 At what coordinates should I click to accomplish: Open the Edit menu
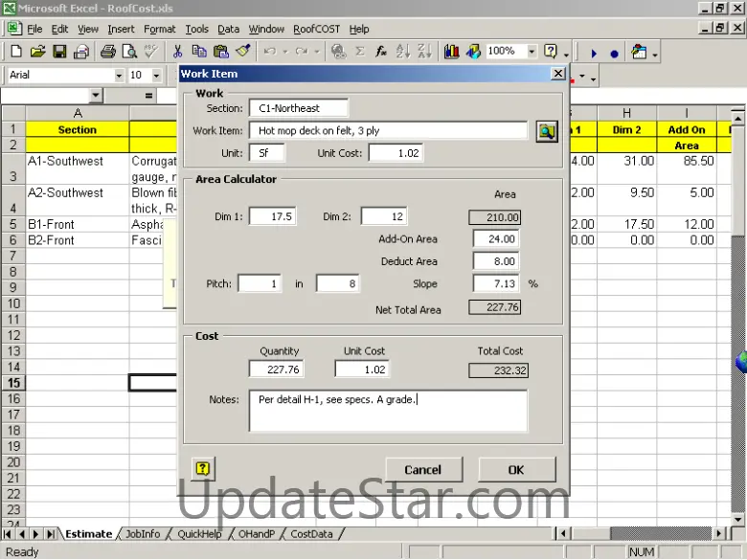(x=60, y=29)
